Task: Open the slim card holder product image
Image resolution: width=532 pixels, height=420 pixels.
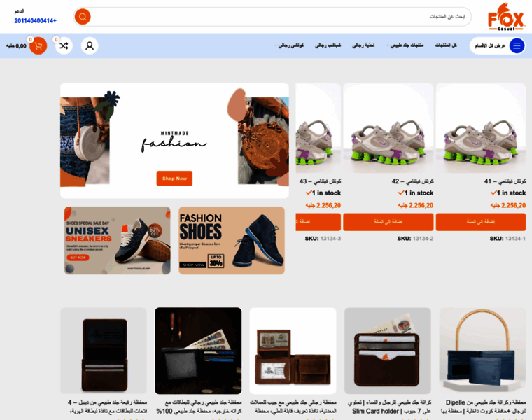Action: pyautogui.click(x=388, y=351)
